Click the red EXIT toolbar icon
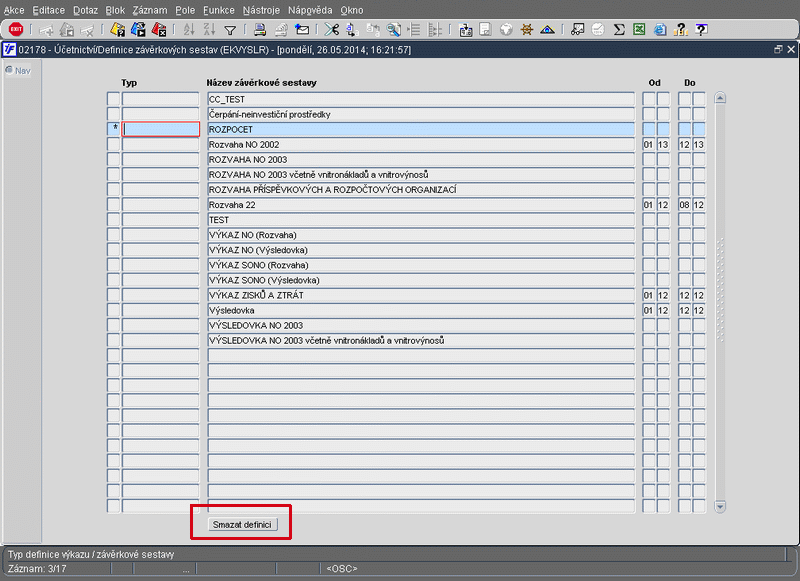The height and width of the screenshot is (581, 800). pyautogui.click(x=16, y=29)
